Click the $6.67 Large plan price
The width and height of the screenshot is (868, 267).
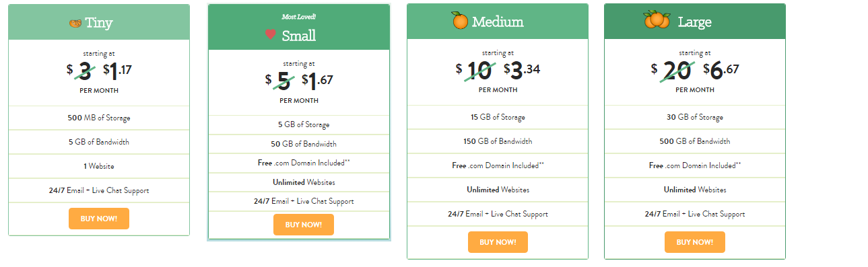(x=721, y=69)
